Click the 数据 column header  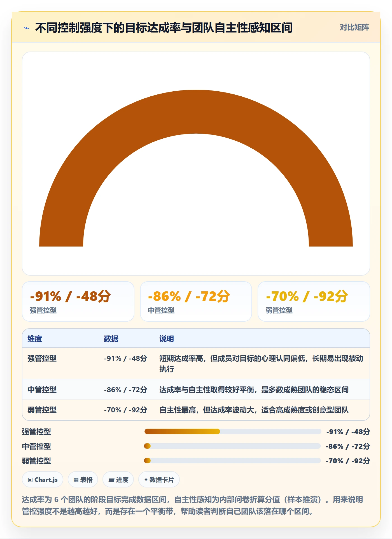coord(111,339)
